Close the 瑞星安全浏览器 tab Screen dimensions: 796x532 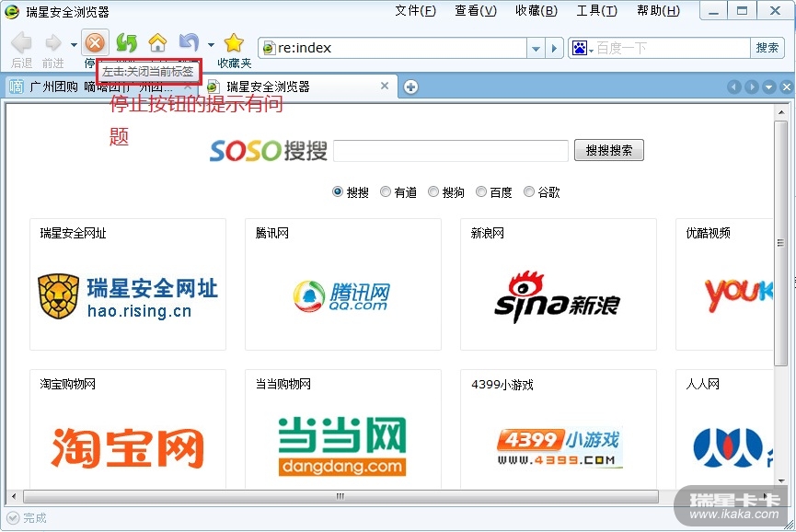[x=385, y=86]
